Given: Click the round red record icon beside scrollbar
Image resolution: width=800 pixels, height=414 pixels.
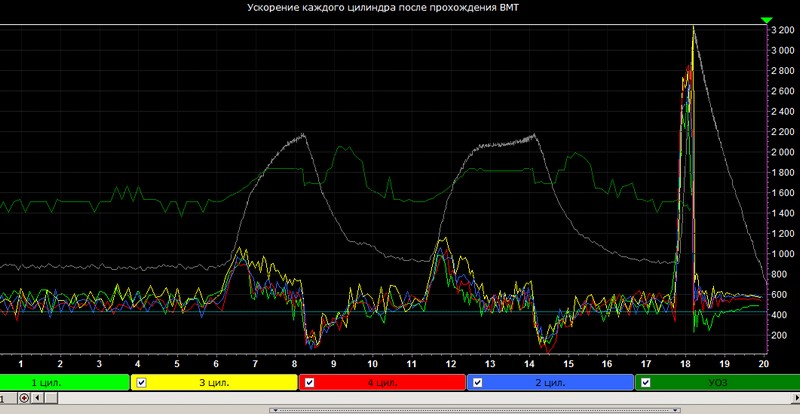Looking at the screenshot, I should (24, 398).
